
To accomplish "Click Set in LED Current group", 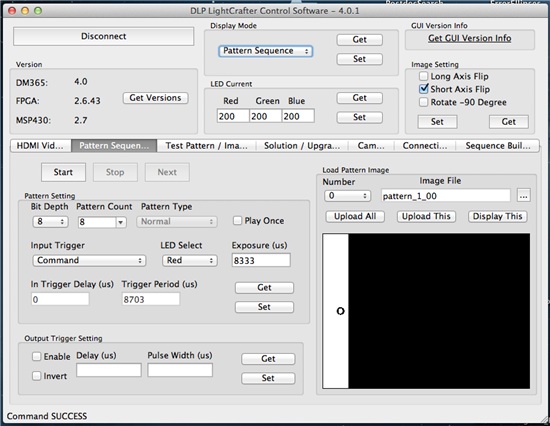I will 360,117.
